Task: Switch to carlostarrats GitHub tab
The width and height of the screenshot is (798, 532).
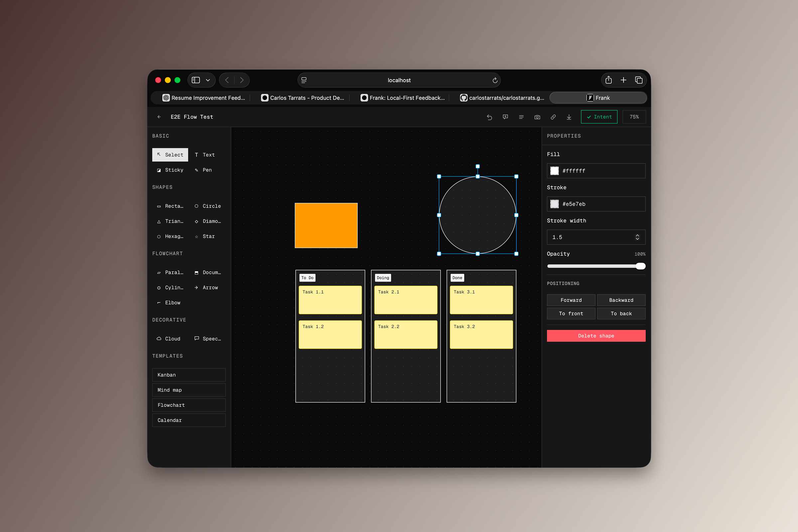Action: tap(502, 98)
